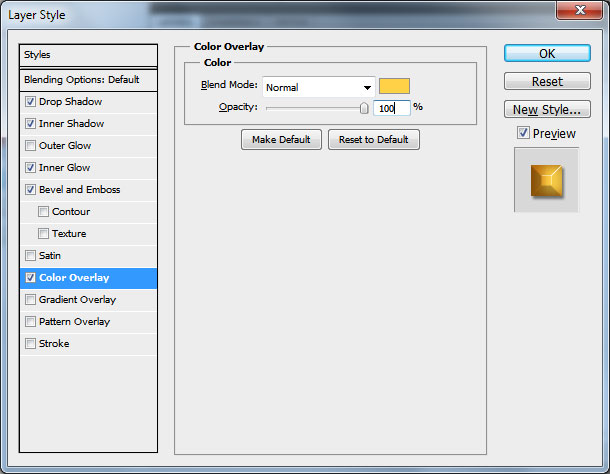Open the Blend Mode dropdown
This screenshot has height=474, width=610.
[319, 87]
